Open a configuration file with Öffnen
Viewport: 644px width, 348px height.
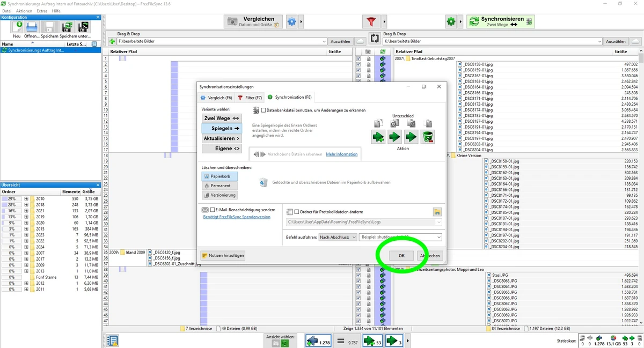32,27
